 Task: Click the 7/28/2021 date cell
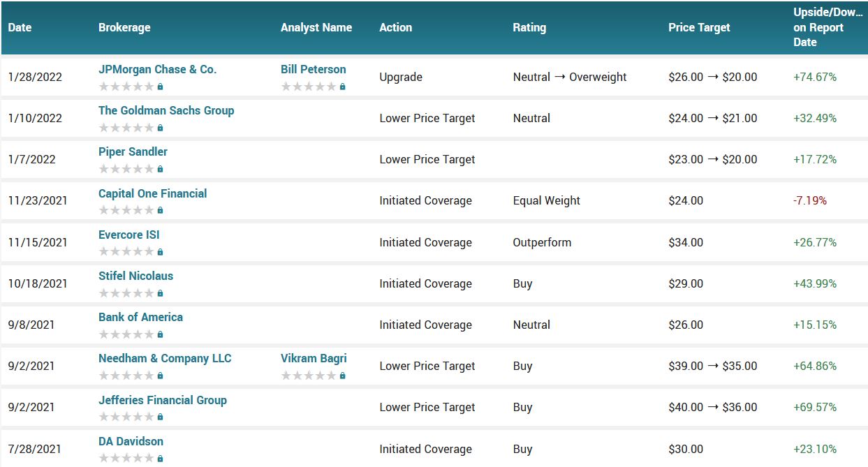click(35, 449)
